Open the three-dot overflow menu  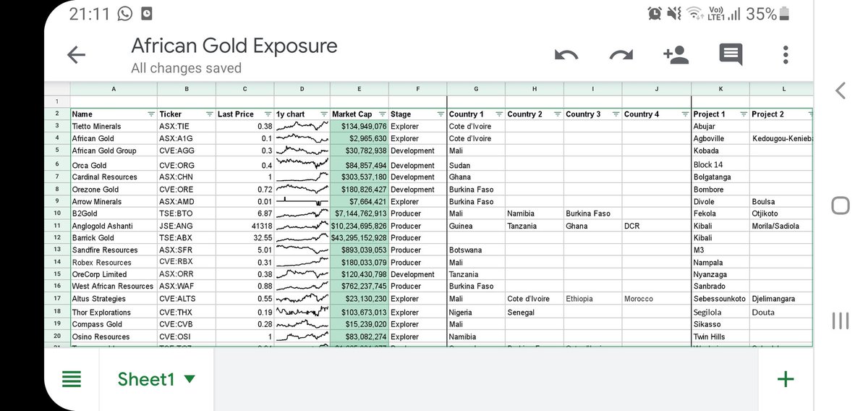coord(786,55)
